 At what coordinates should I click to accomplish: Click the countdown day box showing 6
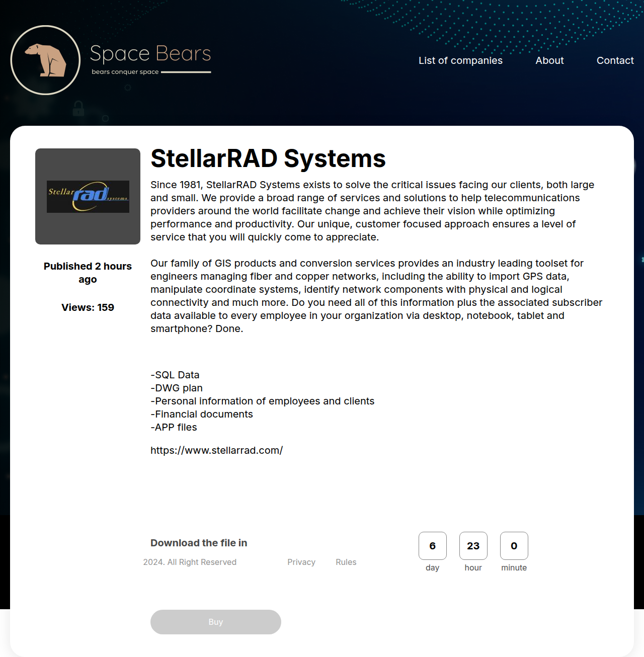tap(433, 546)
